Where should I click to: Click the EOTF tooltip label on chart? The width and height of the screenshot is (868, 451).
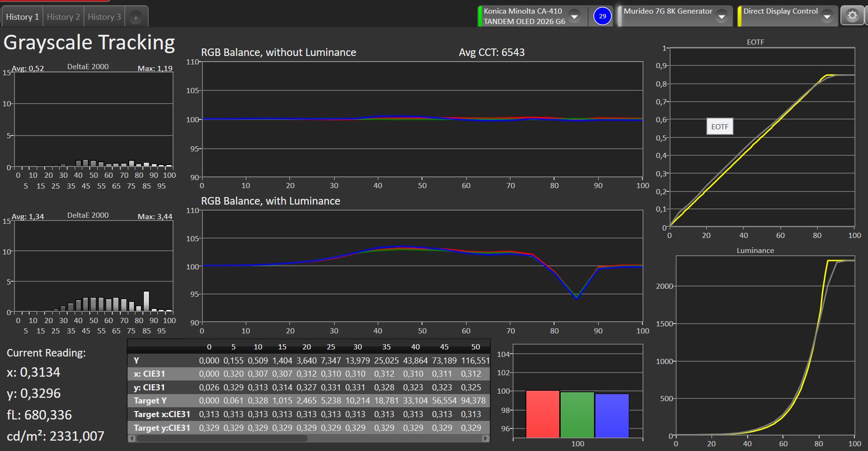click(x=719, y=127)
